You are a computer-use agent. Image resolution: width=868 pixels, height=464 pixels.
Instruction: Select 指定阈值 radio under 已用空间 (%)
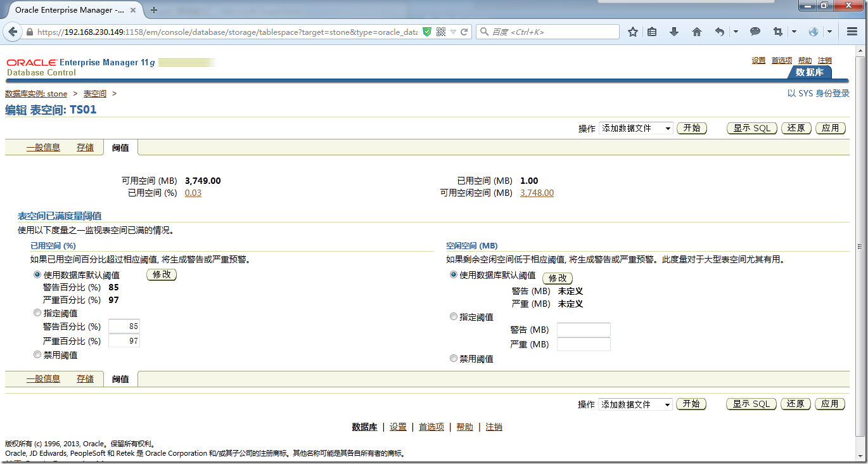37,313
